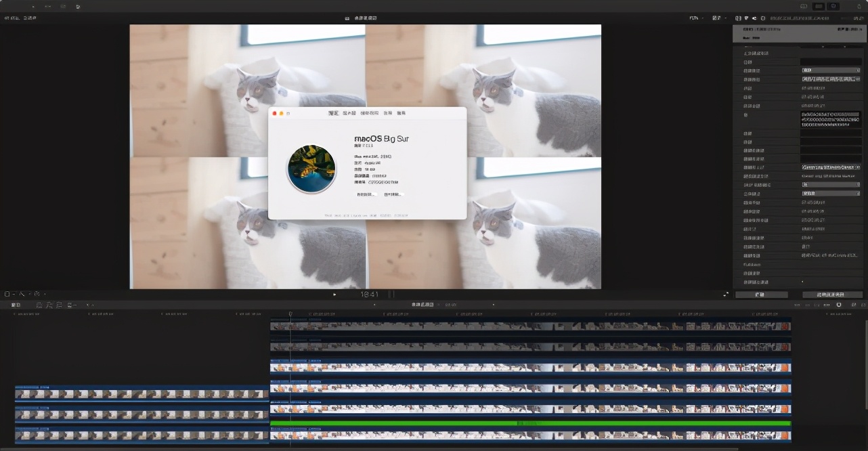This screenshot has width=868, height=451.
Task: Select the Overview tab in About This Mac
Action: coord(334,113)
